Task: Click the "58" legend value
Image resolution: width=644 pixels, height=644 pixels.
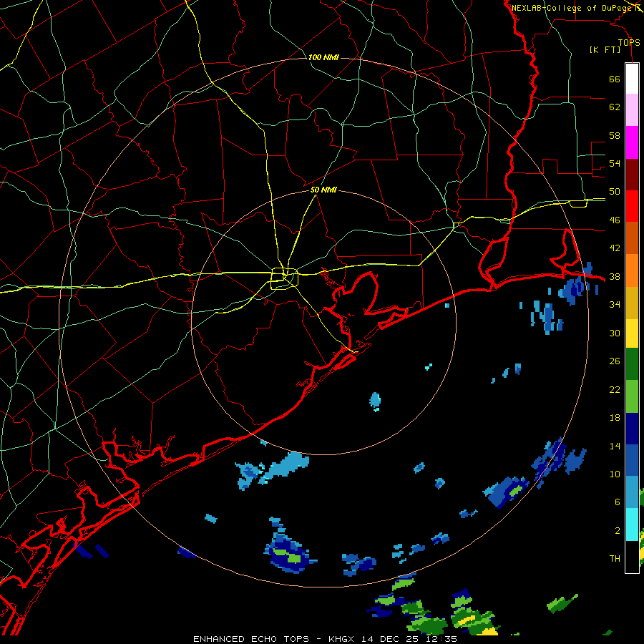Action: (615, 135)
